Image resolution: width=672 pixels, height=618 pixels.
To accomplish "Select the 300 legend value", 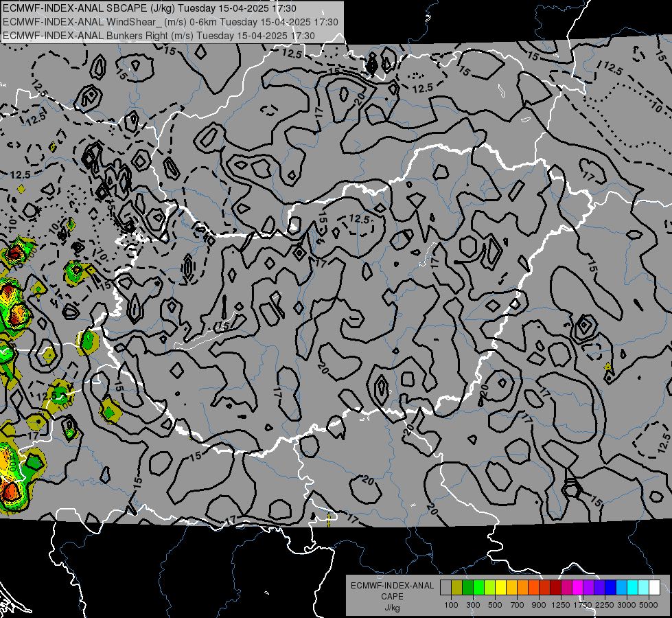I will coord(473,605).
